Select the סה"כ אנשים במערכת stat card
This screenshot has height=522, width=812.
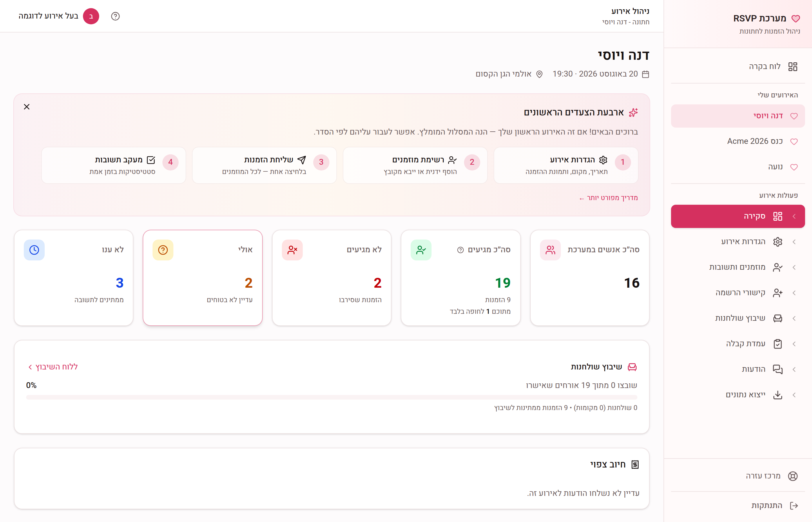click(590, 278)
